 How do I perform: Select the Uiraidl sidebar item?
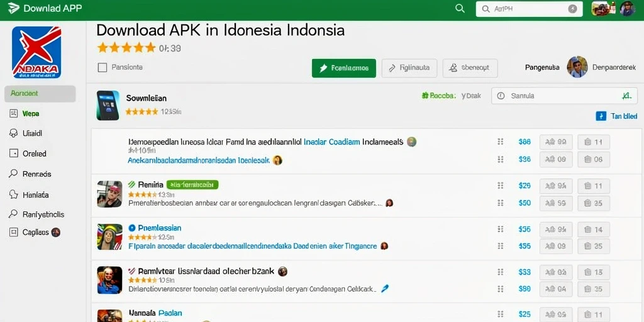click(x=25, y=133)
